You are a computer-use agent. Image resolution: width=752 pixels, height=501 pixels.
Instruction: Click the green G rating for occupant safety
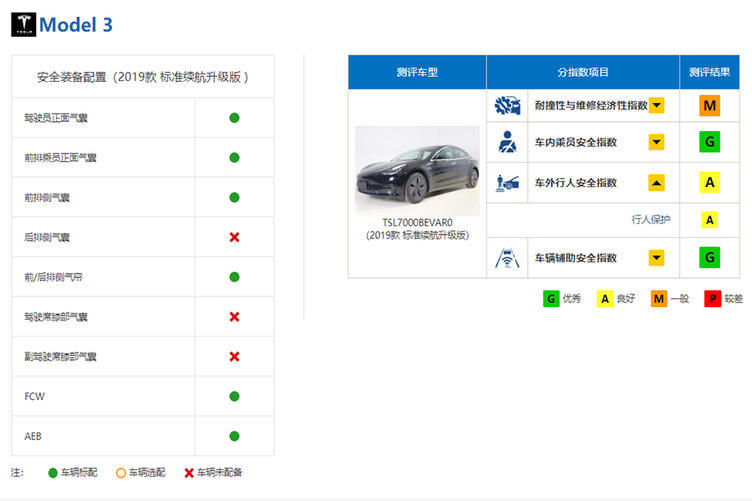[x=710, y=143]
